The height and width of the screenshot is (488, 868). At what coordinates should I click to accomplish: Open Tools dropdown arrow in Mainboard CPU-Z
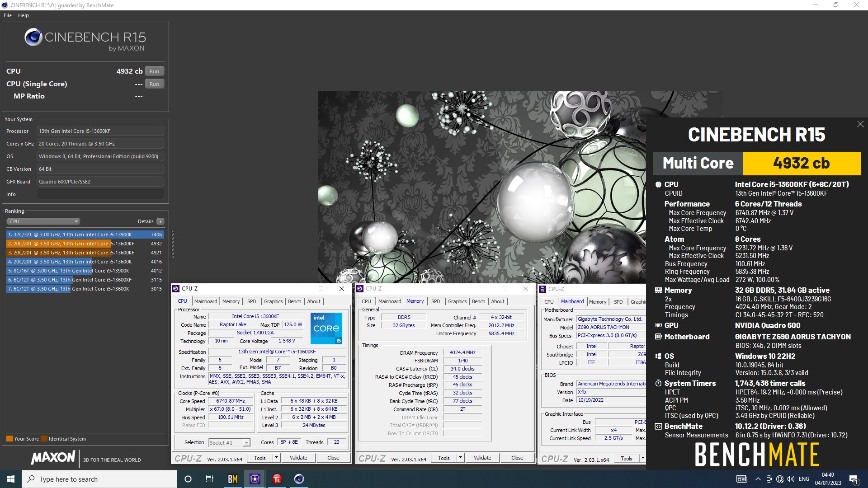[642, 458]
